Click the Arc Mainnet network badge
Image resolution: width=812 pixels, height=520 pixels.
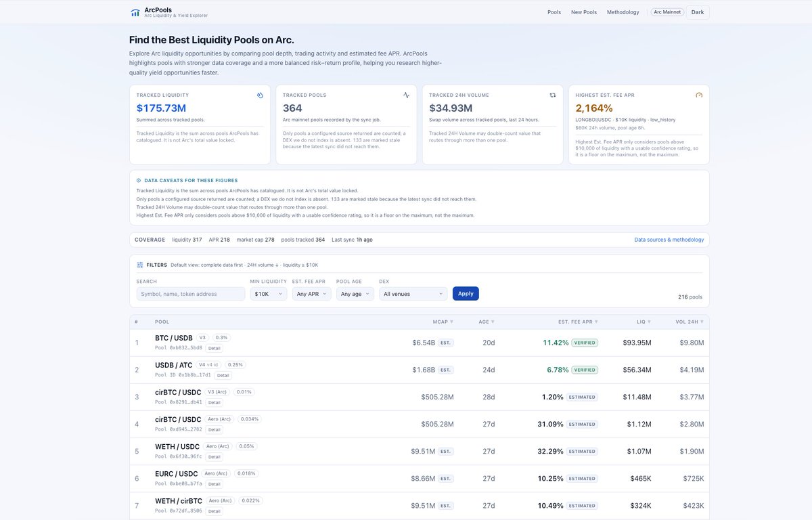point(667,12)
